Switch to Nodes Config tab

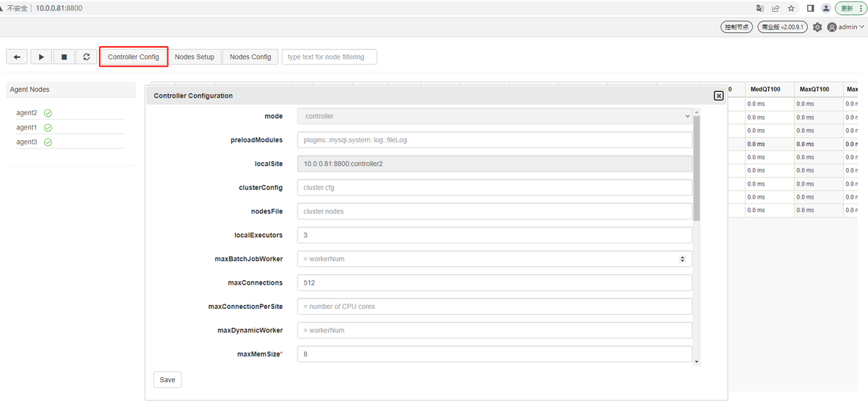pos(250,56)
